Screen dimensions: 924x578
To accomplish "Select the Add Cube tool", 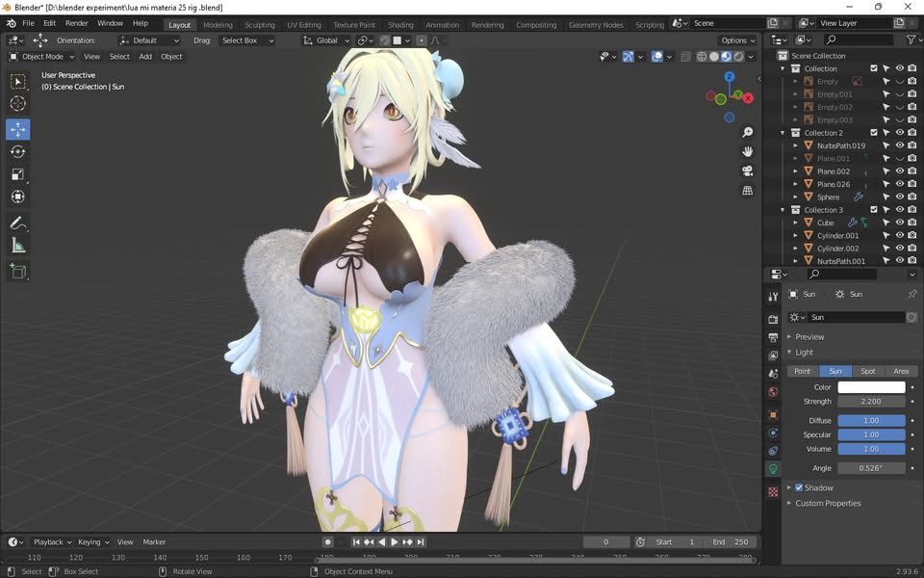I will [18, 272].
